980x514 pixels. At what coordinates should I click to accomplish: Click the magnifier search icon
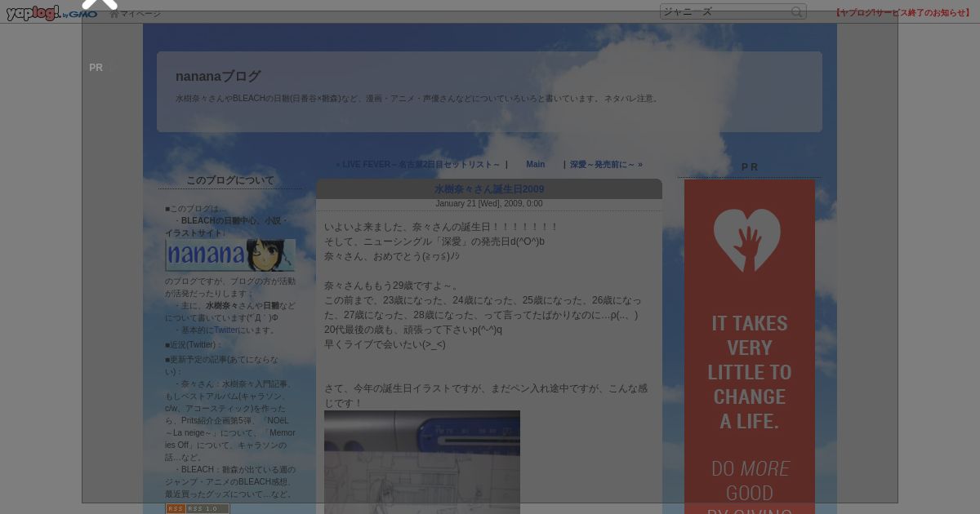click(x=797, y=11)
